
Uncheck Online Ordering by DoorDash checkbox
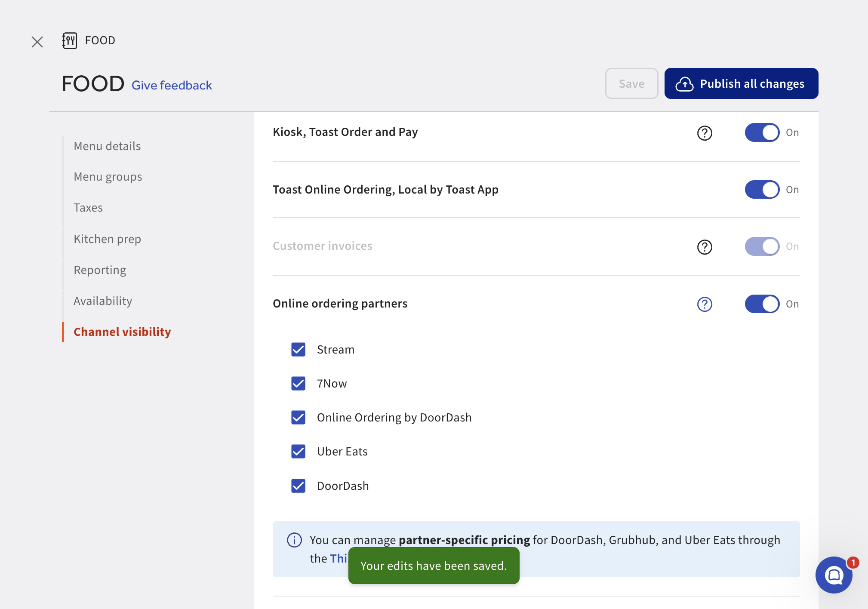point(298,417)
